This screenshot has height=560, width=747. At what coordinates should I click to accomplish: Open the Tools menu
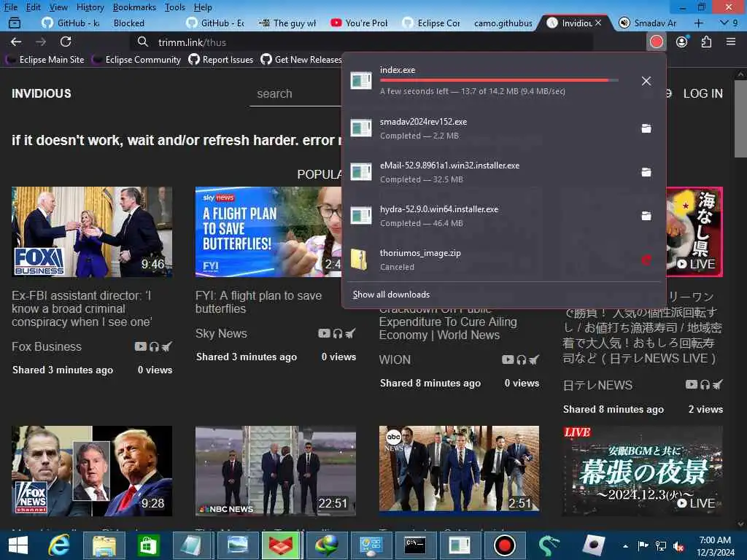pyautogui.click(x=175, y=7)
